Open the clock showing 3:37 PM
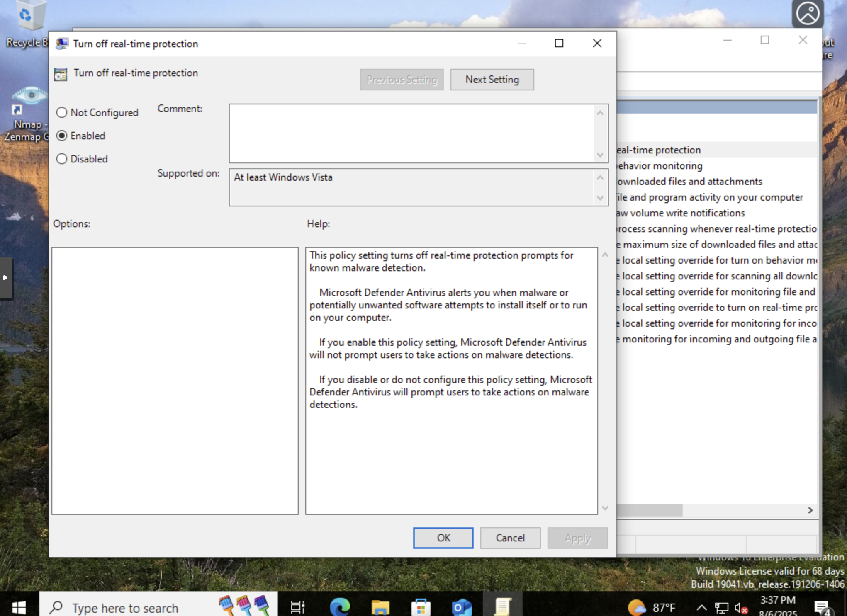 pos(778,607)
